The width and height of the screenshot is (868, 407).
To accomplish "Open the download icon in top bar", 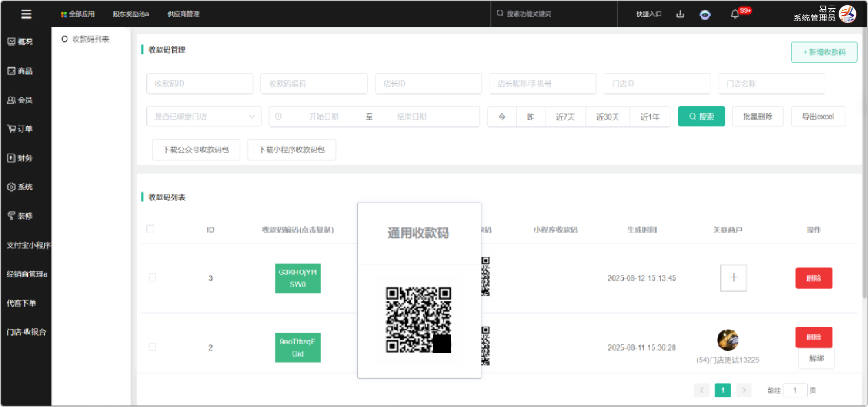I will coord(680,14).
